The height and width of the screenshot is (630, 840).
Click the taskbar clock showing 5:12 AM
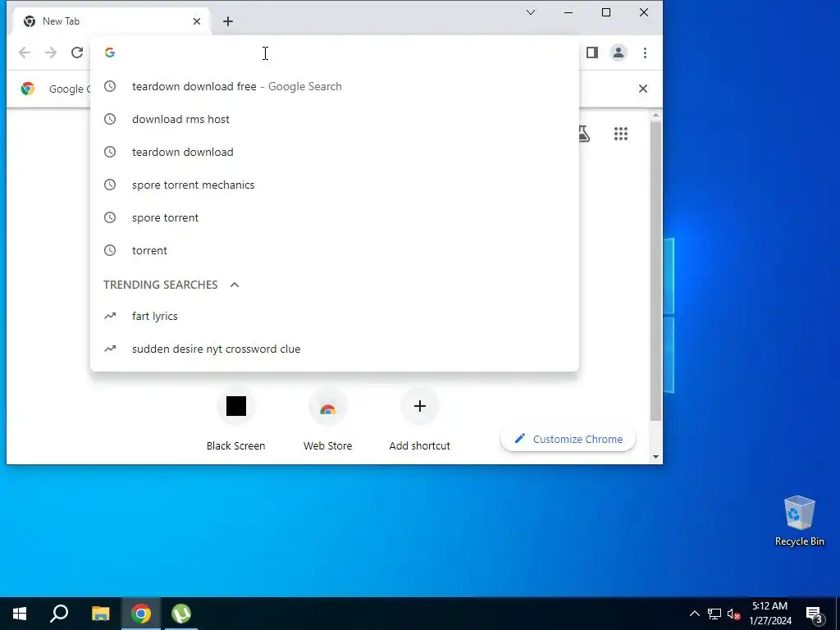click(x=769, y=614)
